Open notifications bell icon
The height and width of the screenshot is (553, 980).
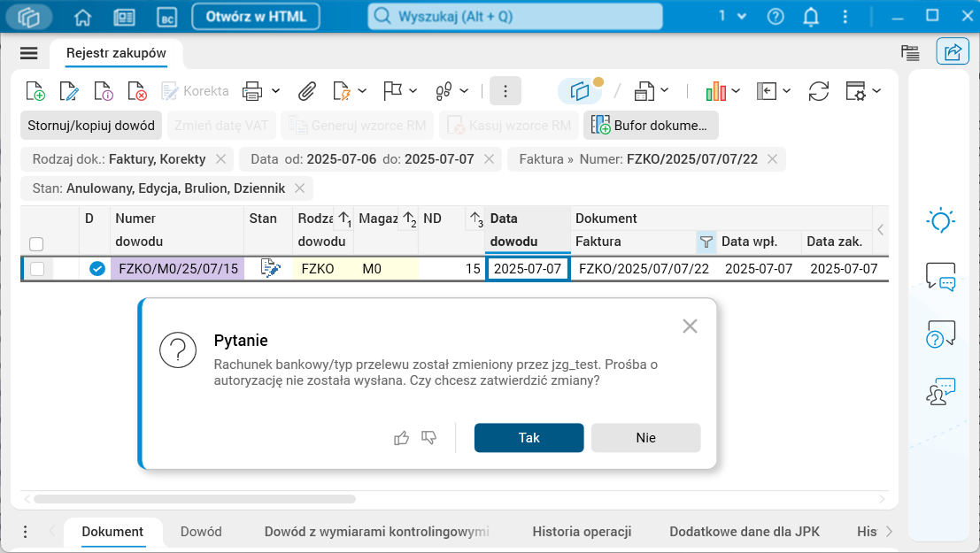[811, 16]
